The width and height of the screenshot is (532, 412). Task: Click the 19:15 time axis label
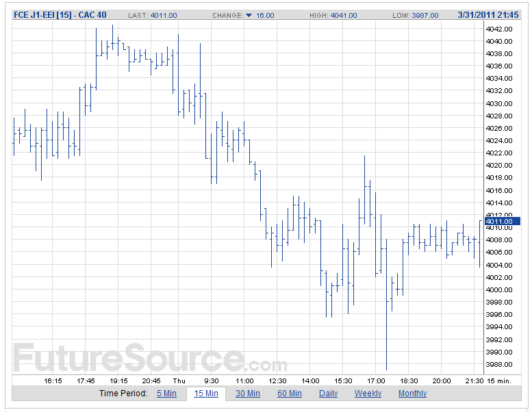click(x=118, y=381)
